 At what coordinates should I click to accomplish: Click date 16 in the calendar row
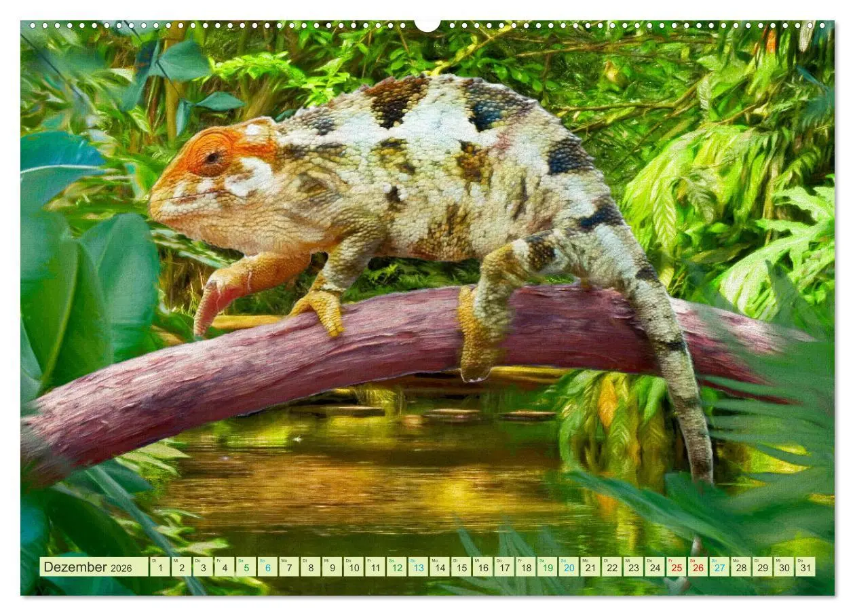(482, 567)
